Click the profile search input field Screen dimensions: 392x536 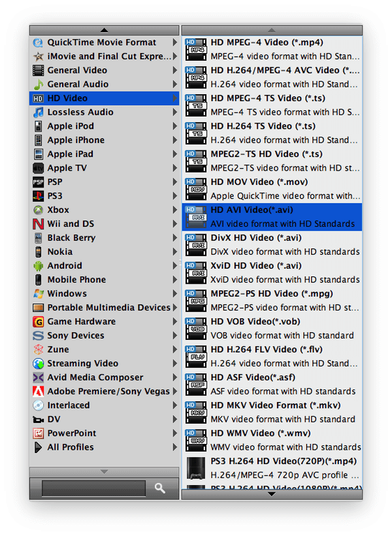tap(93, 488)
